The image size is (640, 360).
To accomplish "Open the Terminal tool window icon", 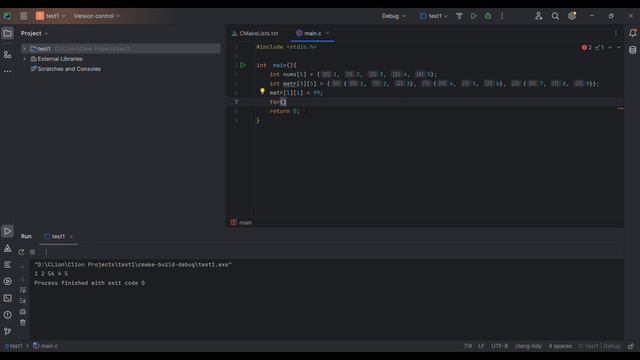I will [x=7, y=298].
